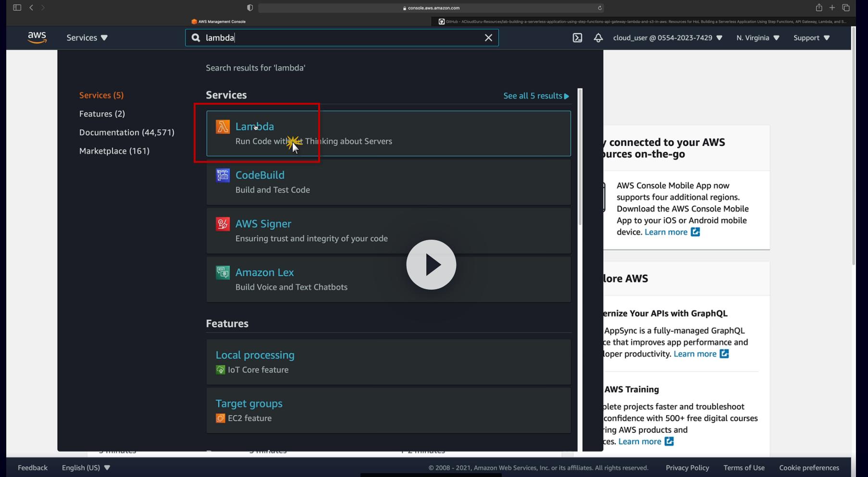This screenshot has height=477, width=868.
Task: Show the browser tab overview
Action: click(846, 8)
